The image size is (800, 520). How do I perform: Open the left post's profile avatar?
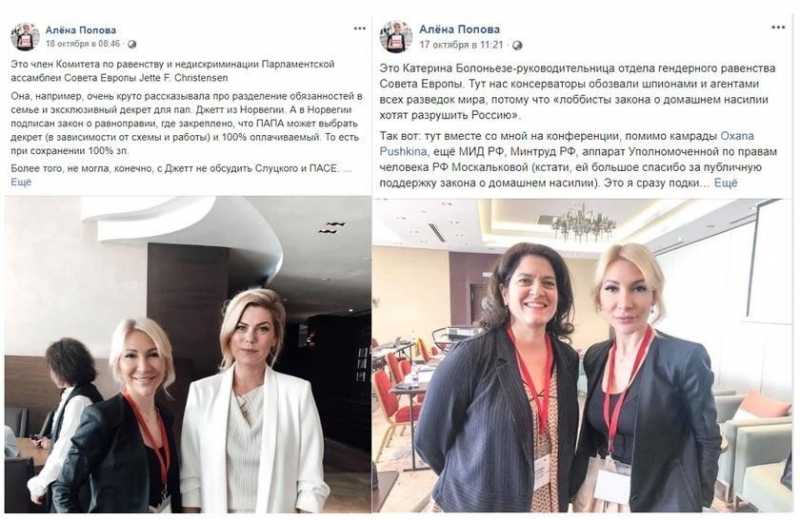tap(25, 37)
